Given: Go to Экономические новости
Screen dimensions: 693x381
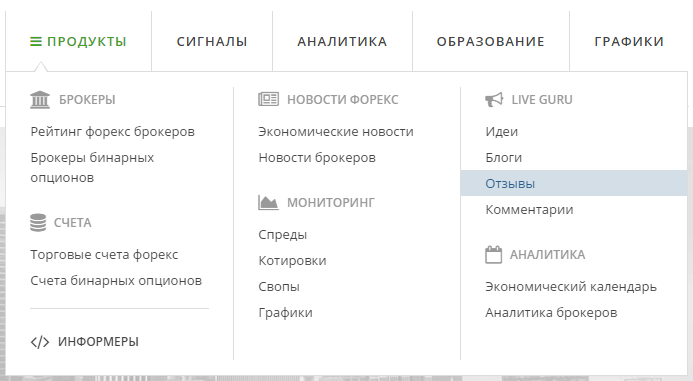Looking at the screenshot, I should [x=336, y=132].
